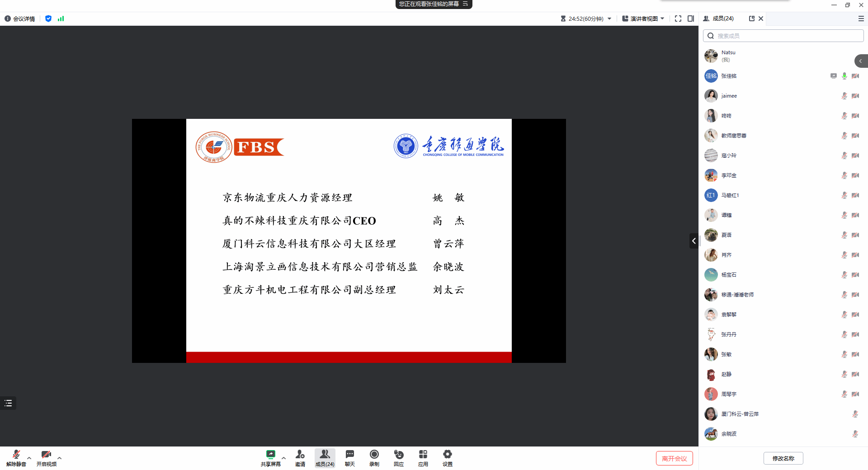This screenshot has height=470, width=868.
Task: Start recording with the 录制 icon
Action: [x=374, y=457]
